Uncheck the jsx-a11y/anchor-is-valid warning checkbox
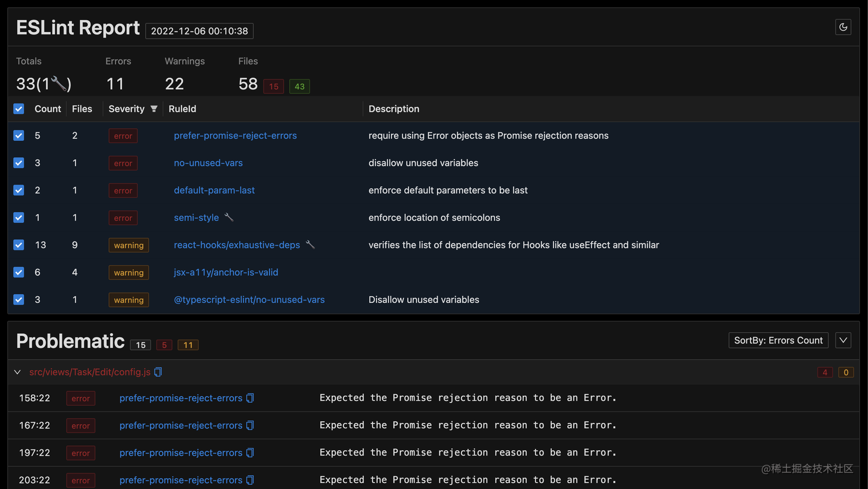 (x=18, y=272)
